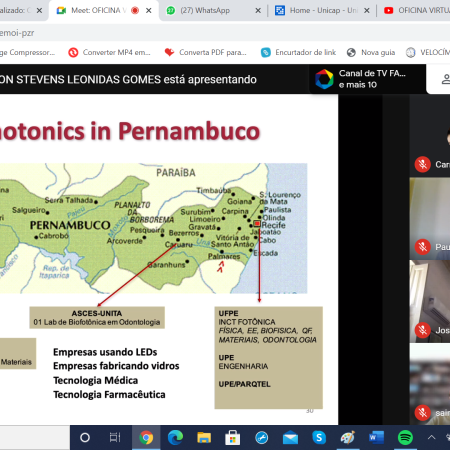Click 'Empresas usando LEDs' text
450x450 pixels.
[x=105, y=352]
